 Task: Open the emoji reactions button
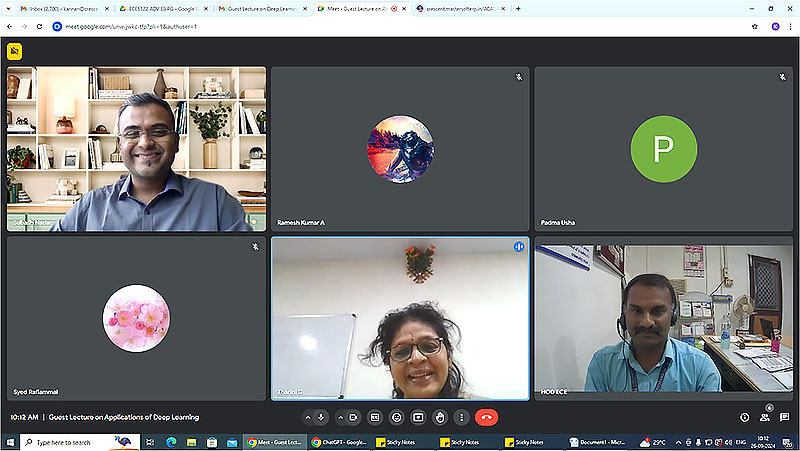397,417
